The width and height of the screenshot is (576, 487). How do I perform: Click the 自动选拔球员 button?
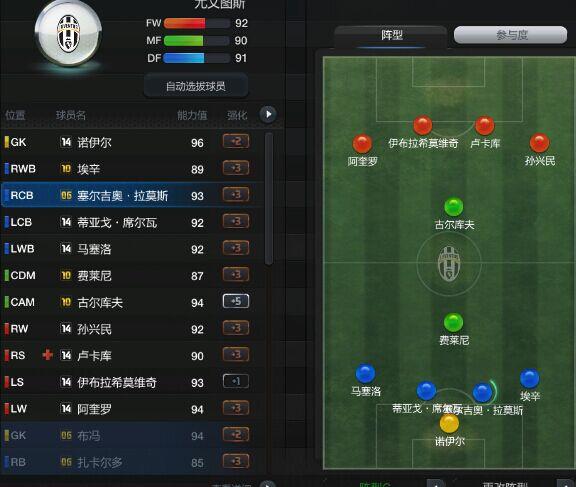(196, 86)
